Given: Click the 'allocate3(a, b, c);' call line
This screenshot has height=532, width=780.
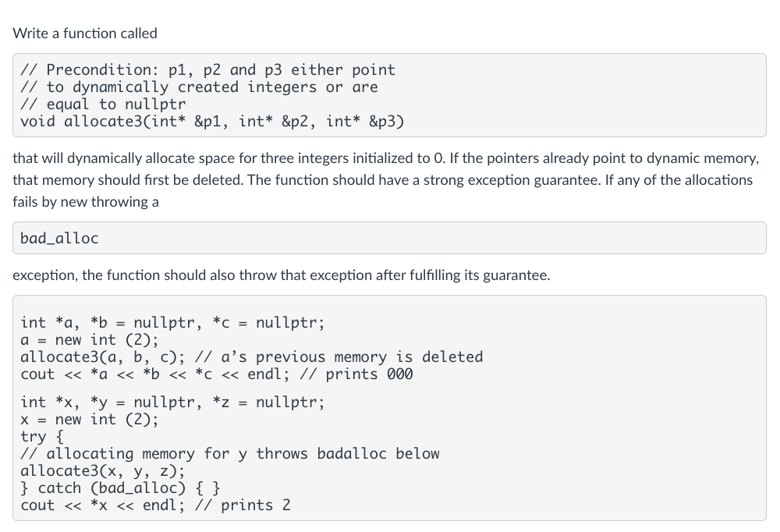Looking at the screenshot, I should coord(252,356).
